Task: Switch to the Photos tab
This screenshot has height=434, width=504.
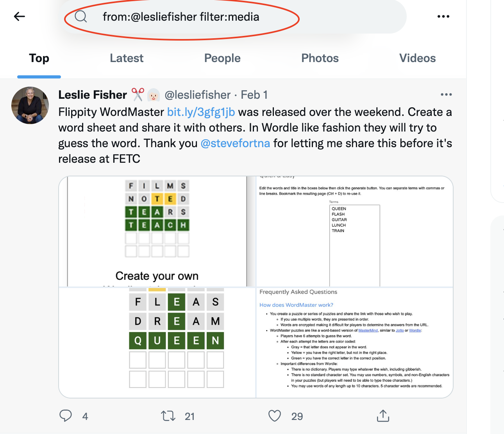Action: tap(320, 58)
